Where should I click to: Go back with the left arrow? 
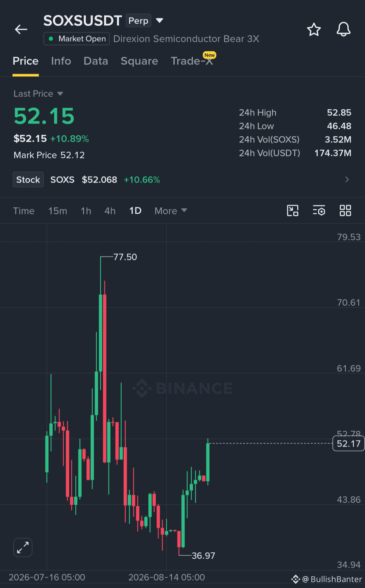(21, 29)
